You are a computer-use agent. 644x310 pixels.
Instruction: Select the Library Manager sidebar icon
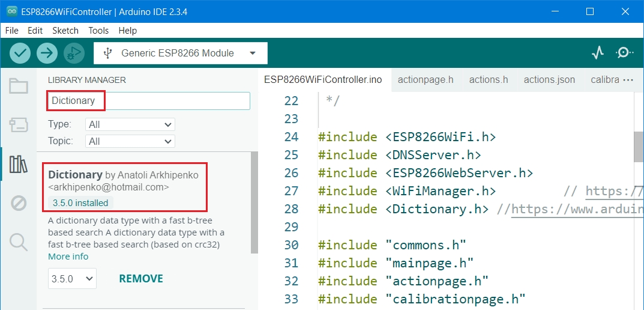(x=19, y=164)
